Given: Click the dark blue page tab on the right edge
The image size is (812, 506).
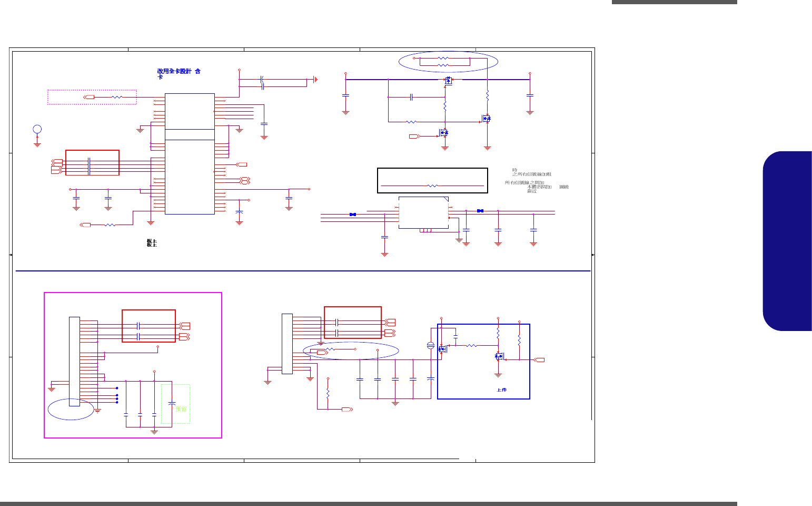Looking at the screenshot, I should tap(787, 241).
